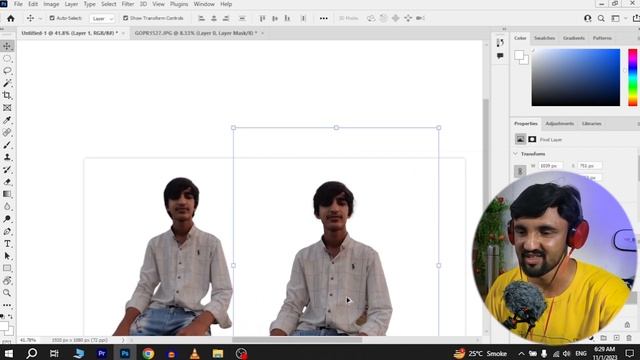Select the Eraser tool

[x=7, y=182]
